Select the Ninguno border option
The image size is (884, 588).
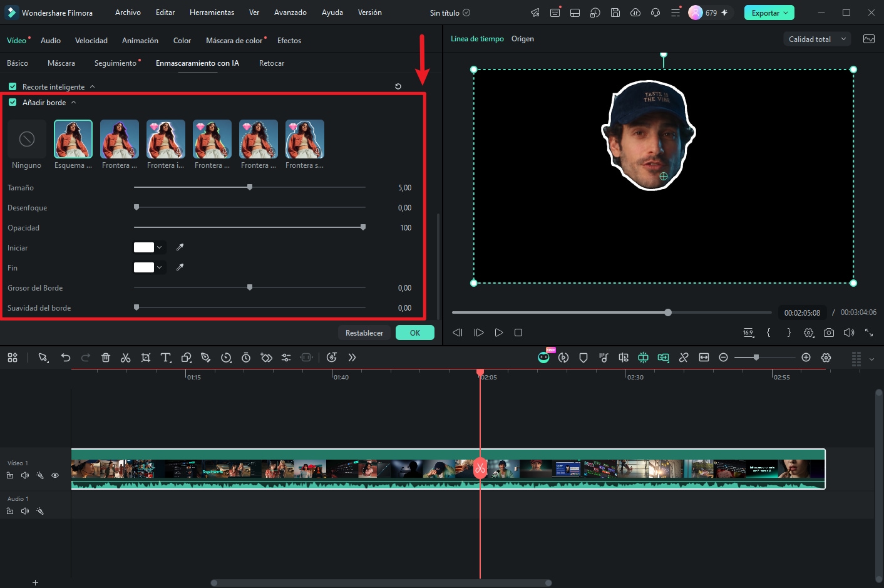pyautogui.click(x=27, y=139)
